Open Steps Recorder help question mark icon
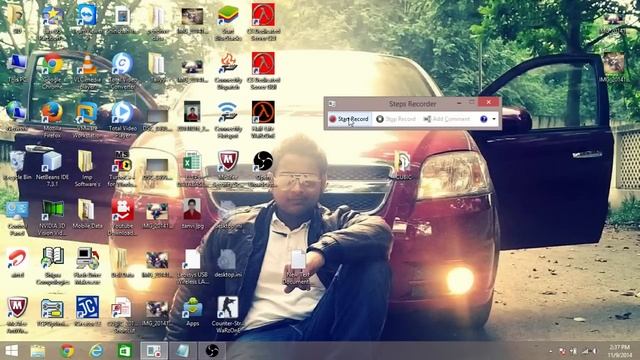The height and width of the screenshot is (360, 640). (484, 119)
